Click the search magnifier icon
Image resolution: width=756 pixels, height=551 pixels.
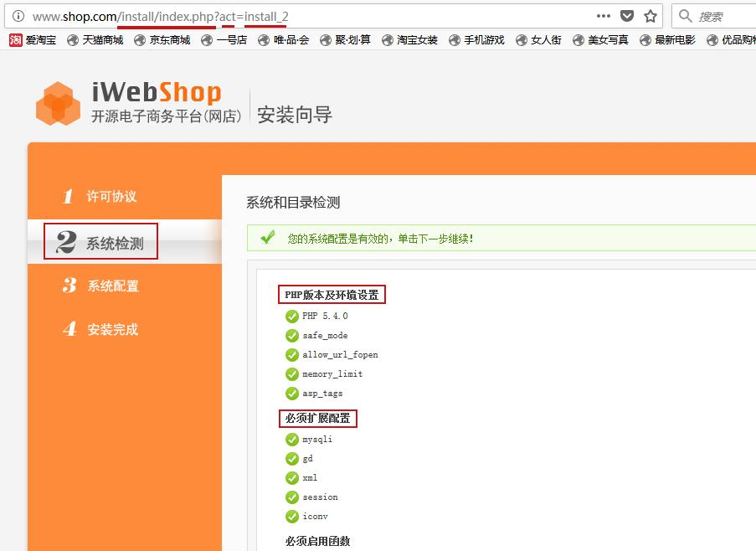685,16
